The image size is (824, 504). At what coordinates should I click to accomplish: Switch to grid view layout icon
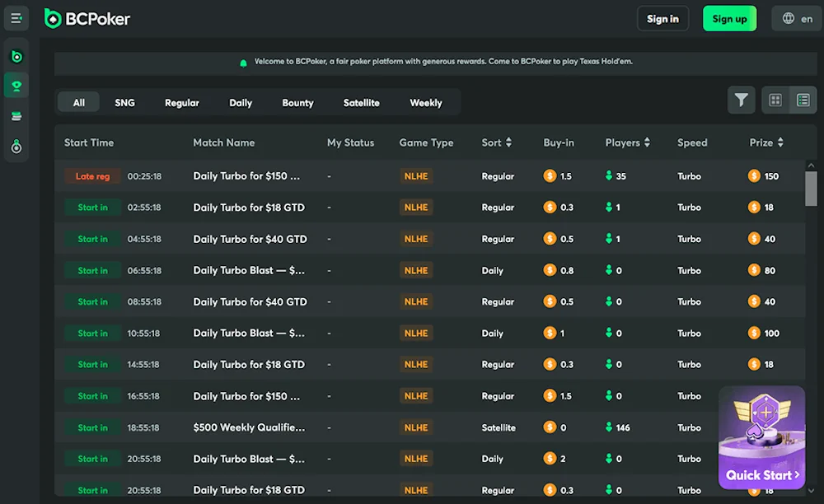coord(775,99)
